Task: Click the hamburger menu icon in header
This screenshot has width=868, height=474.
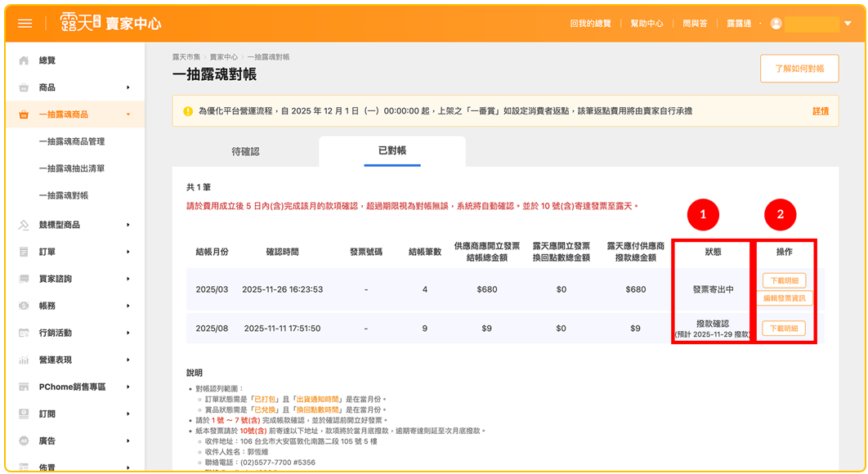Action: point(25,24)
